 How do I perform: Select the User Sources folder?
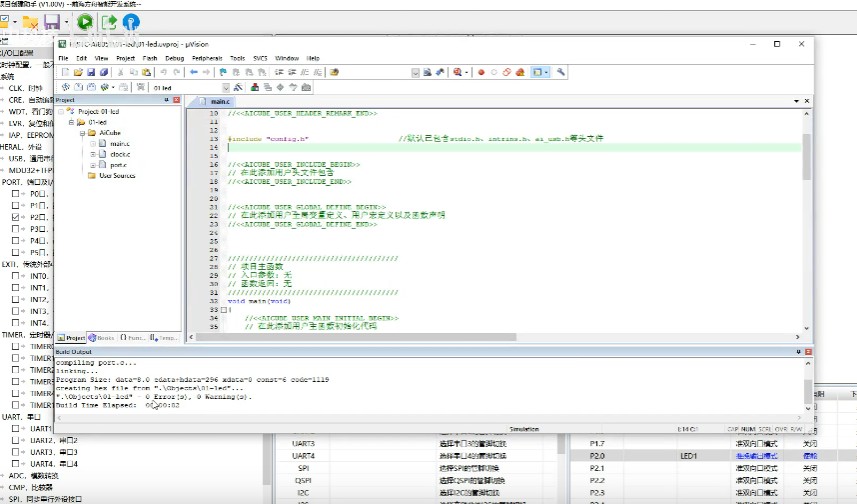(116, 176)
